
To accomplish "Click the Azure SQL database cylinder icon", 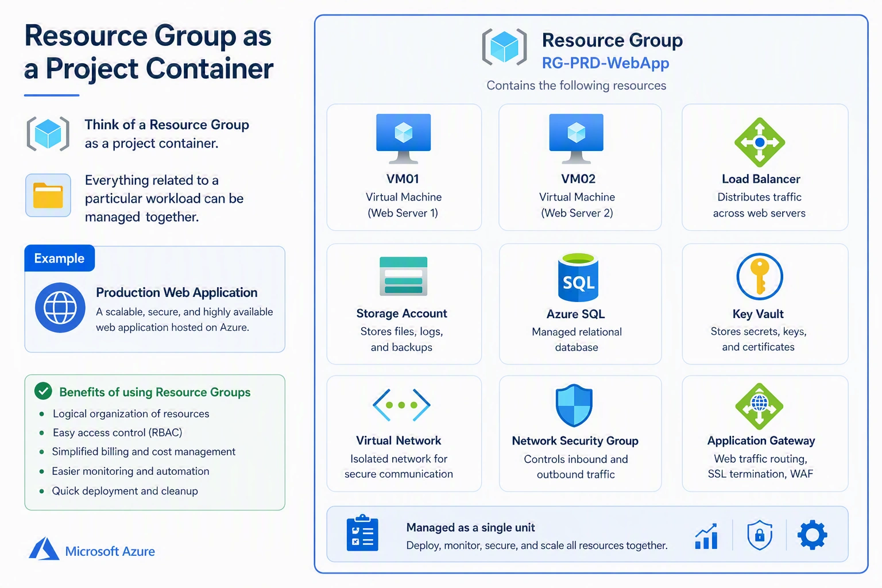I will pos(578,278).
